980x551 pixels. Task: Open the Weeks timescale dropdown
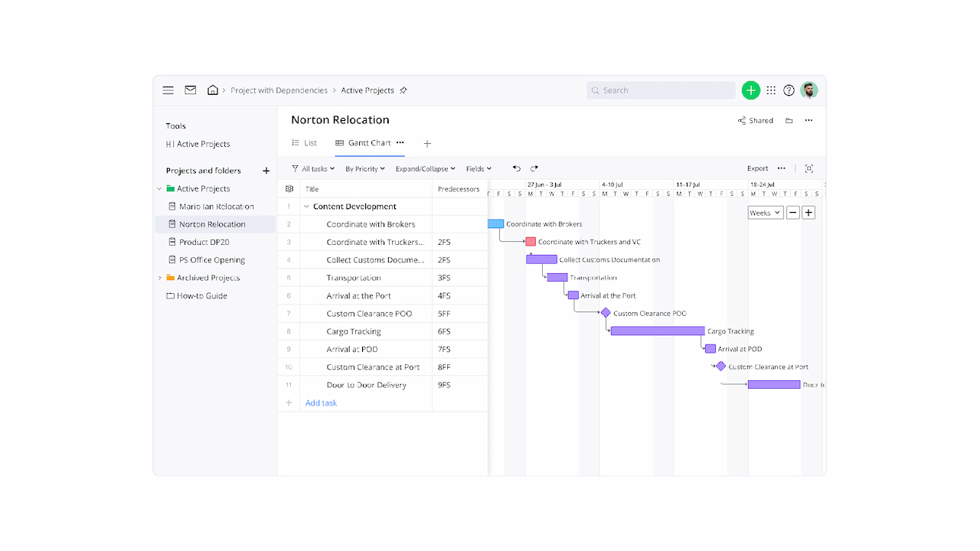point(765,212)
